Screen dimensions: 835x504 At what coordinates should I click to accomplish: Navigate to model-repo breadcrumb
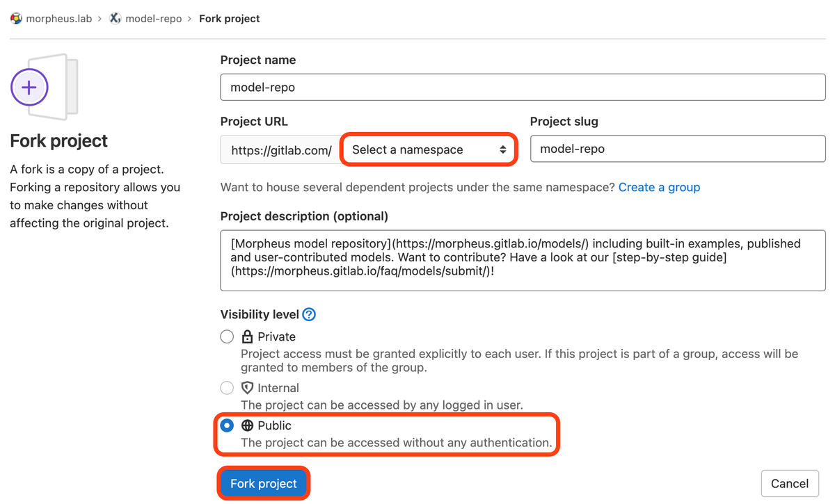(x=153, y=19)
